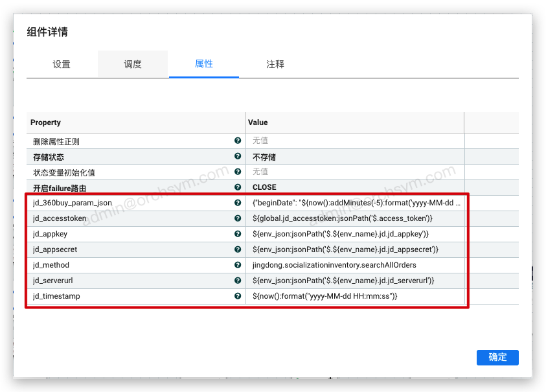The image size is (546, 392).
Task: Click help icon next to 开启failure路由
Action: coord(238,188)
